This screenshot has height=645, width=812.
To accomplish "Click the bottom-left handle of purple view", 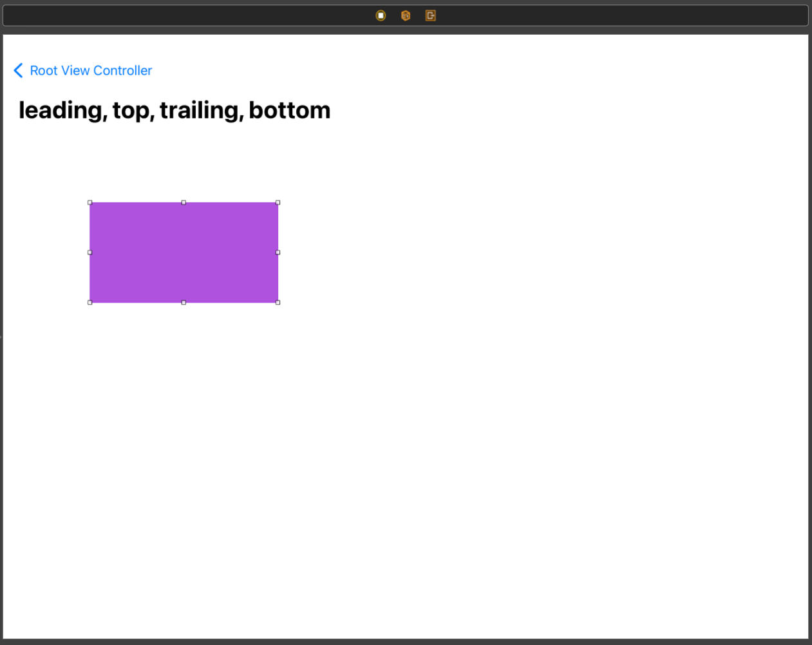I will pyautogui.click(x=90, y=303).
